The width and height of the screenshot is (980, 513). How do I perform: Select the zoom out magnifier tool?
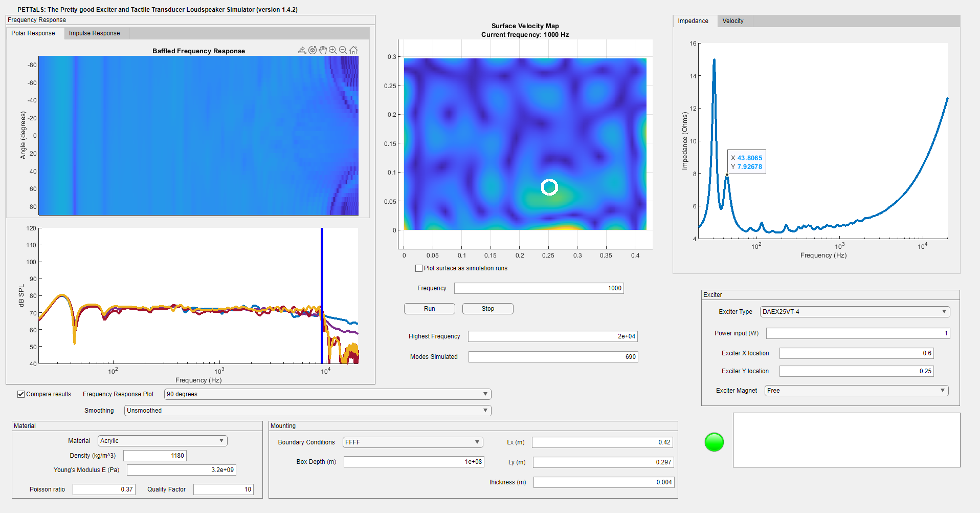coord(343,50)
